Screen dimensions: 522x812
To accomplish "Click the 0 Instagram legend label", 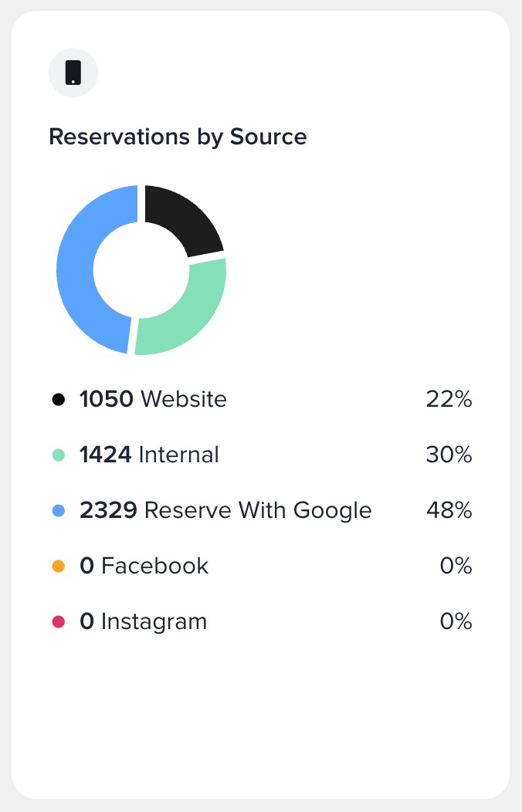I will click(x=143, y=622).
